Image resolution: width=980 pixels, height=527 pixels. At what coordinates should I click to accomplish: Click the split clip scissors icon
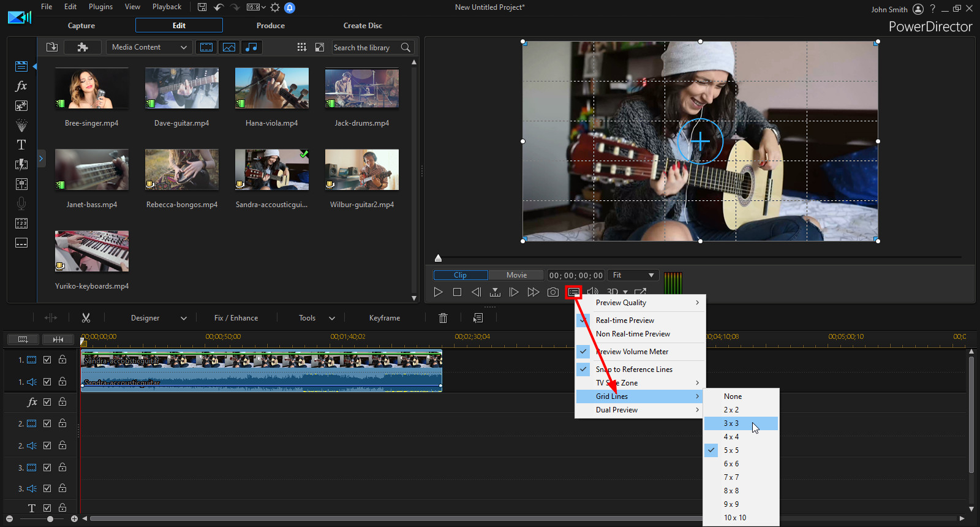tap(86, 318)
